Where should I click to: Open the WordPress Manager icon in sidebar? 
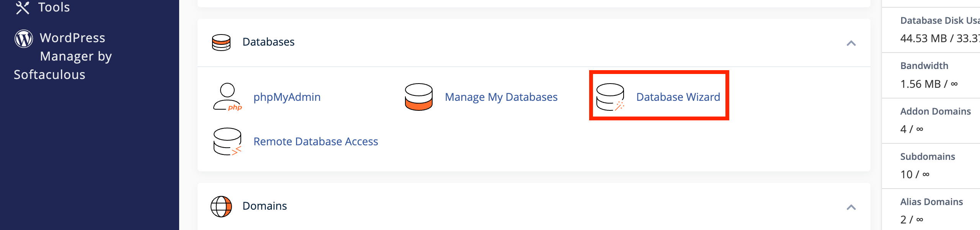24,38
